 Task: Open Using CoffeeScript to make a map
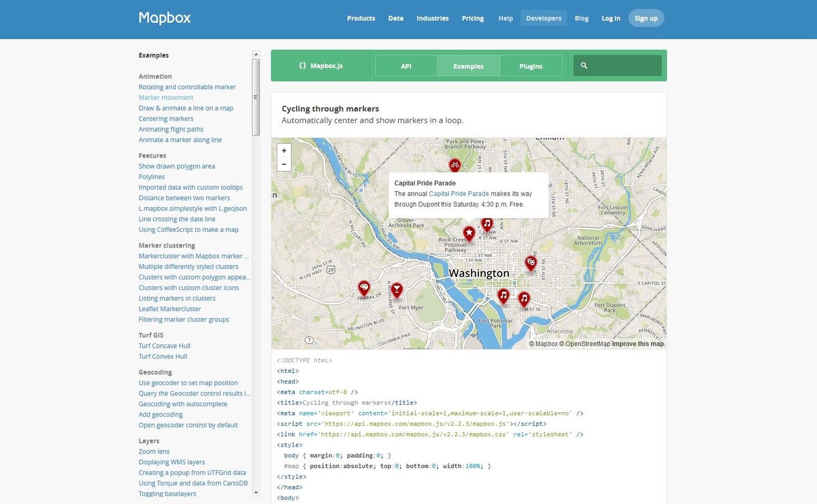tap(188, 230)
